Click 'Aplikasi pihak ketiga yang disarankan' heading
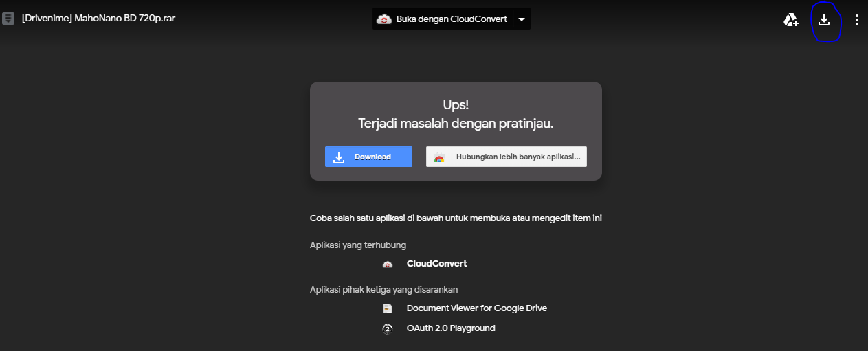Screen dimensions: 868x351 pos(383,289)
